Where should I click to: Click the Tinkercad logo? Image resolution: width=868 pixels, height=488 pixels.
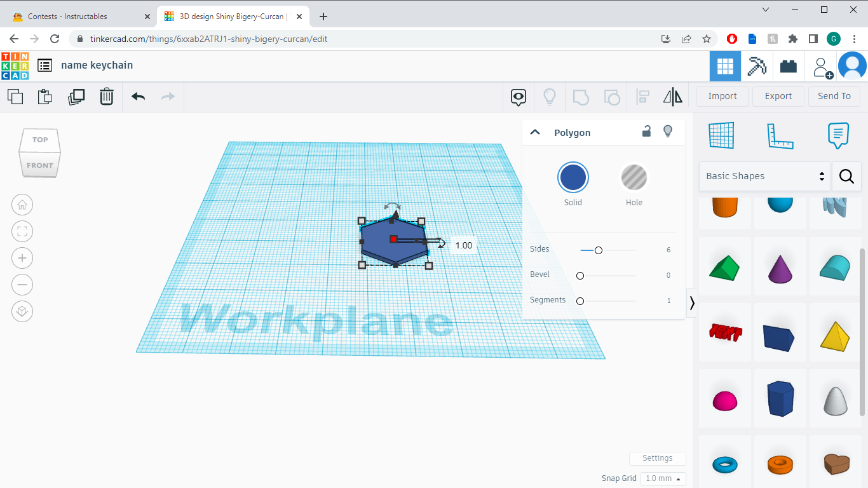15,65
